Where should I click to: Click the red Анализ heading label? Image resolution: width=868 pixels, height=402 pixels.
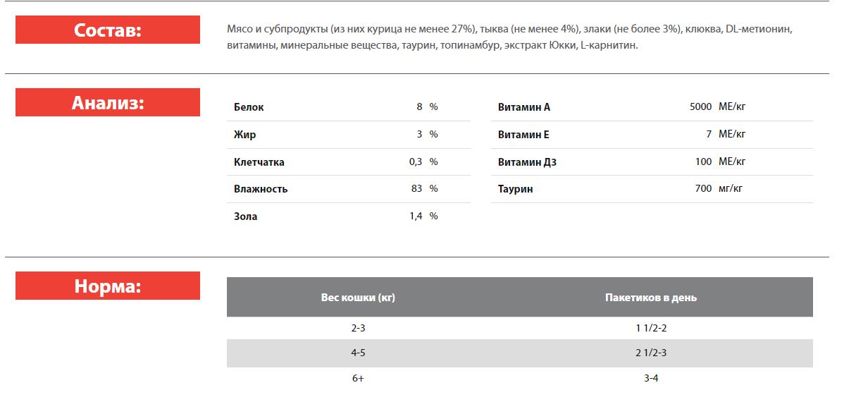coord(108,102)
